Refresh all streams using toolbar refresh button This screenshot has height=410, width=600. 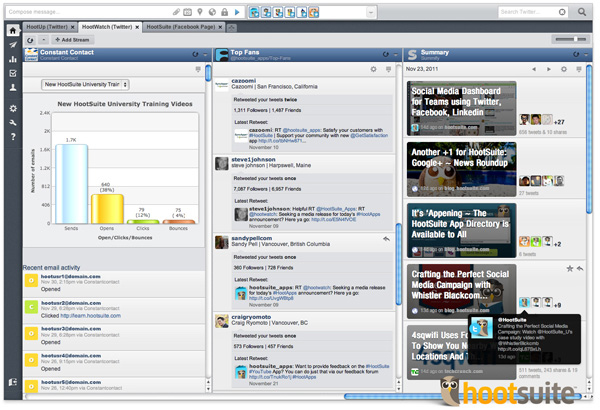click(x=30, y=40)
